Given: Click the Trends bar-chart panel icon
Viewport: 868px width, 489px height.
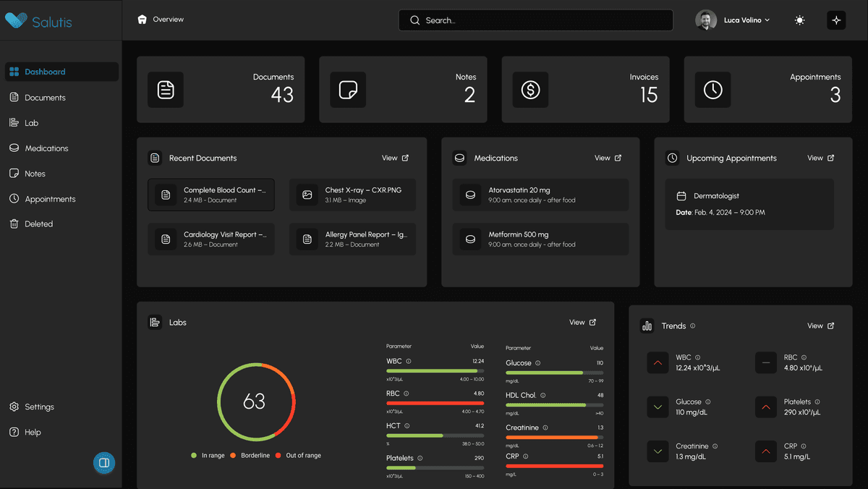Looking at the screenshot, I should coord(647,326).
